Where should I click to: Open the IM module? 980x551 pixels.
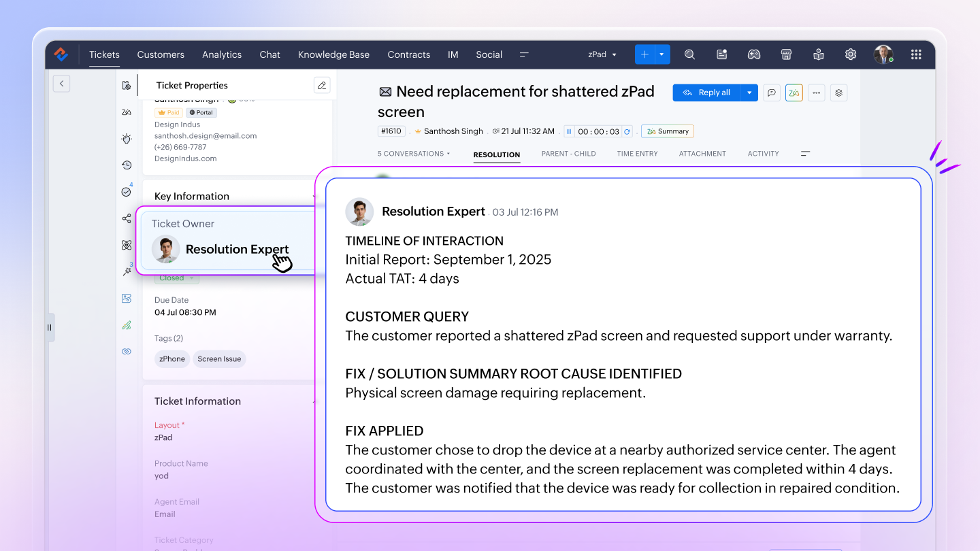coord(453,54)
